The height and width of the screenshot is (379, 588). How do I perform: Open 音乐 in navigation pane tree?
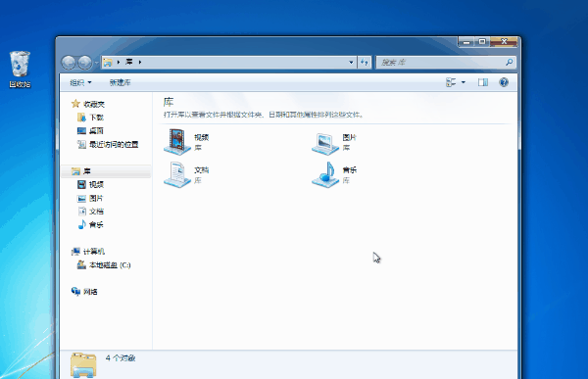click(x=96, y=224)
